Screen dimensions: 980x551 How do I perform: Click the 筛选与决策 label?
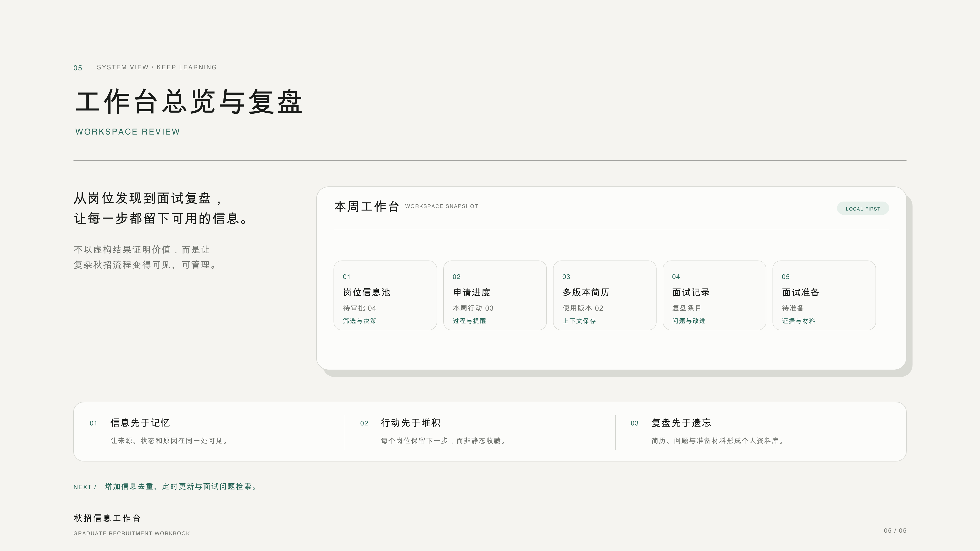(x=359, y=321)
